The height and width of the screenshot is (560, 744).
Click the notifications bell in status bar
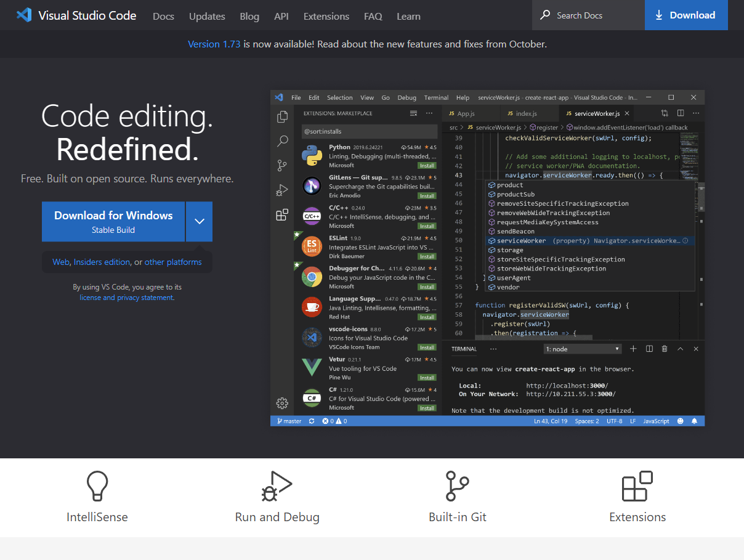[695, 421]
